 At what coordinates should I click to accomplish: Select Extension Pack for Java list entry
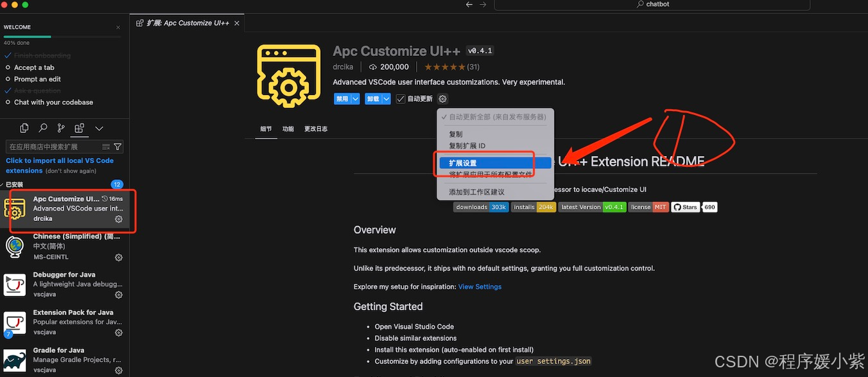[x=64, y=322]
